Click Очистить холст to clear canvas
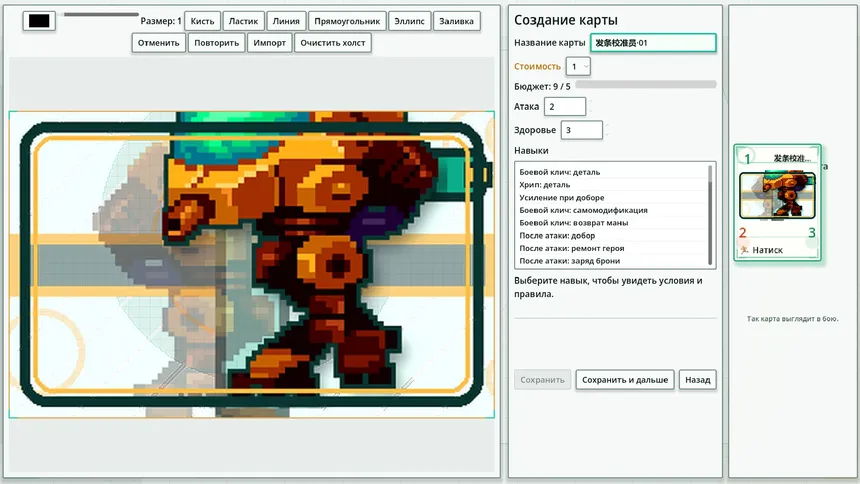This screenshot has height=484, width=860. click(332, 43)
